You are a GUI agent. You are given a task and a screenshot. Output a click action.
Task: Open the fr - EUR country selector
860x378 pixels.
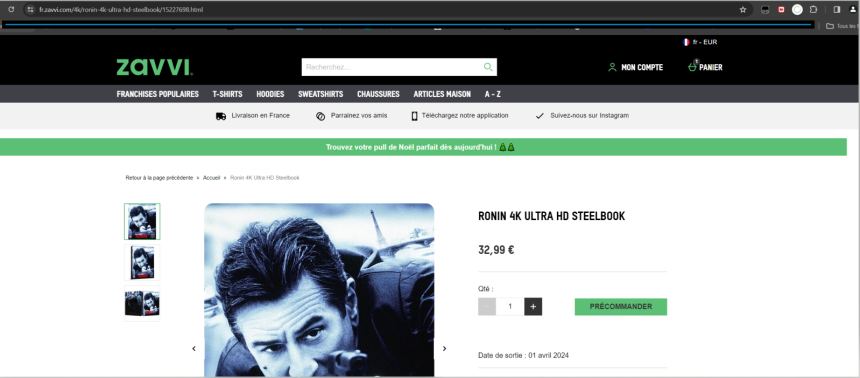coord(700,42)
